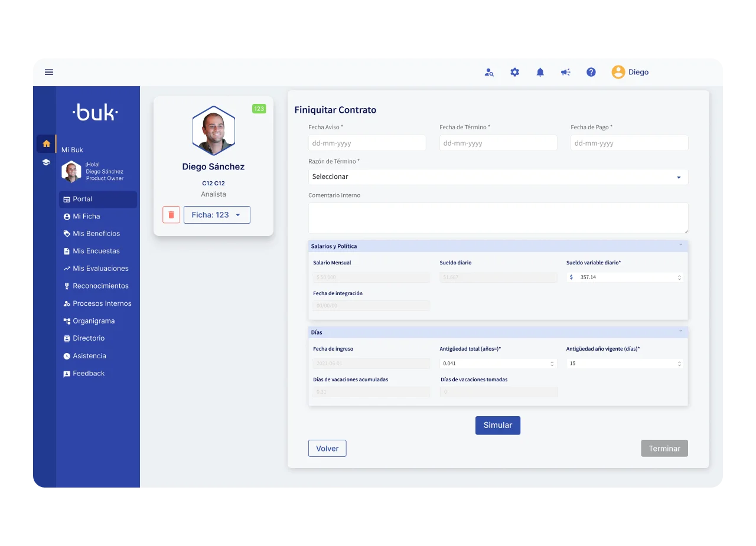
Task: Open settings gear icon
Action: pos(514,72)
